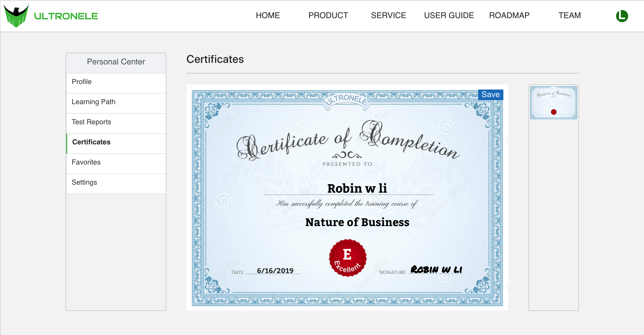The width and height of the screenshot is (644, 335).
Task: Navigate to USER GUIDE
Action: pyautogui.click(x=449, y=16)
